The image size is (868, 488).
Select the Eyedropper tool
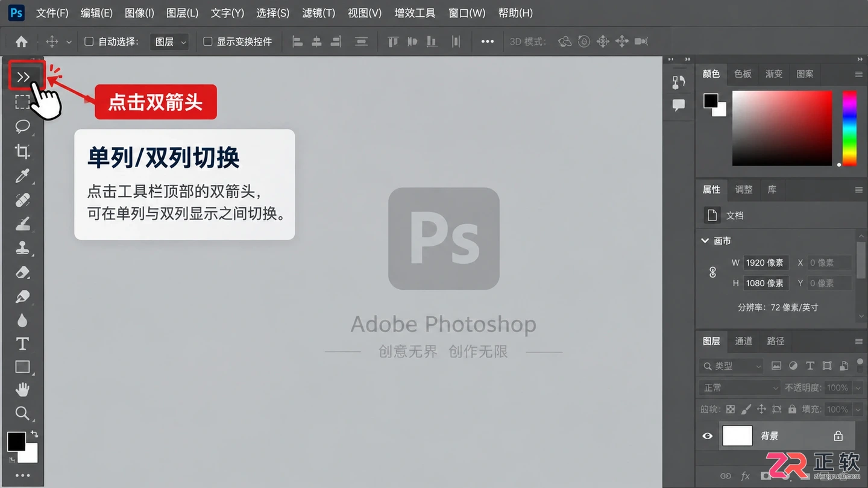22,176
